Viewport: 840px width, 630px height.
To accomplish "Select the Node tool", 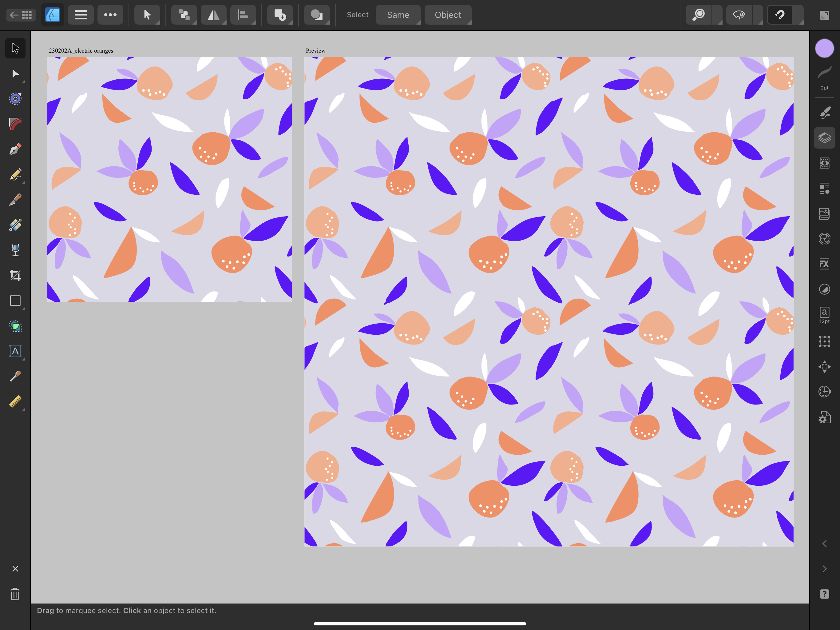I will click(x=15, y=74).
